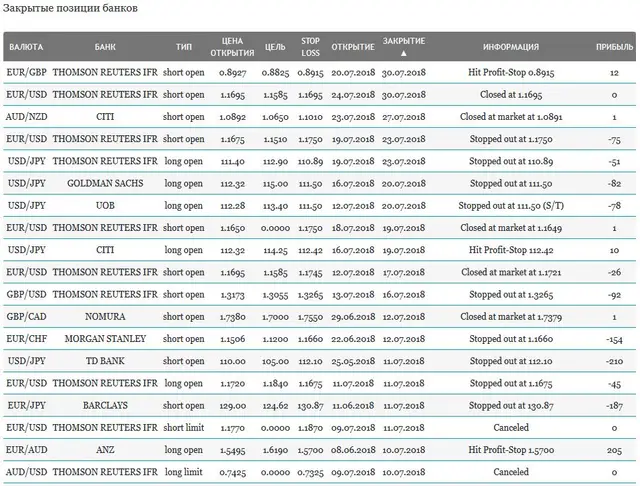Viewport: 640px width, 486px height.
Task: Click 'long limit' type cell
Action: 184,472
